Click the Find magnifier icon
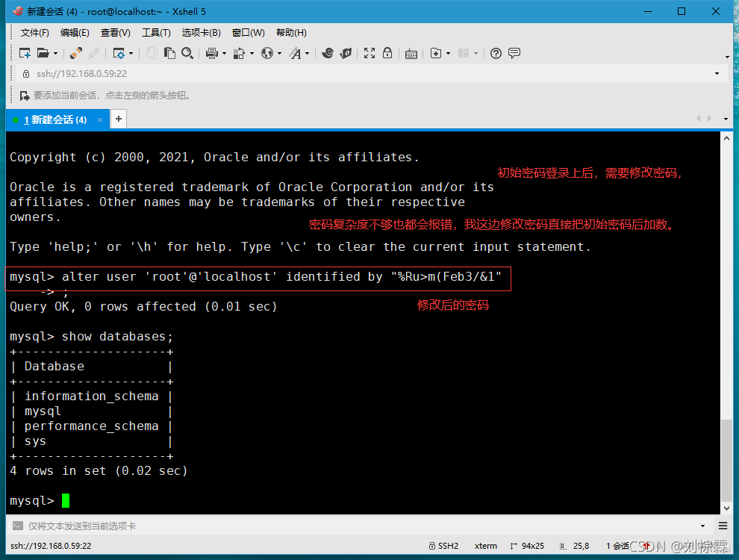The image size is (739, 560). point(187,53)
